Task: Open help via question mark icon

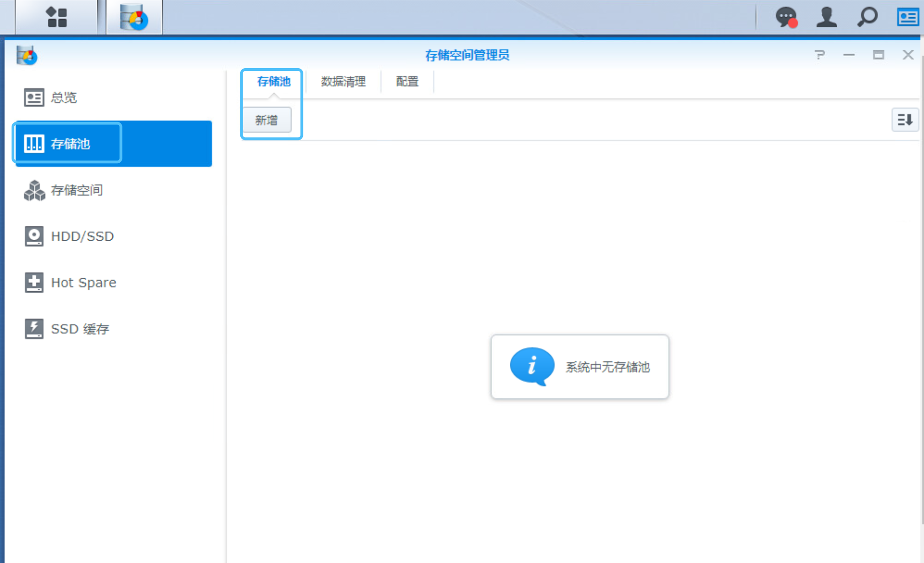Action: tap(820, 55)
